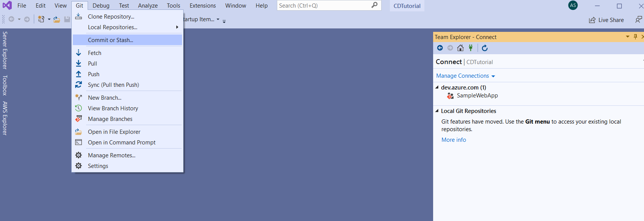Click the Git menu header

coord(79,5)
